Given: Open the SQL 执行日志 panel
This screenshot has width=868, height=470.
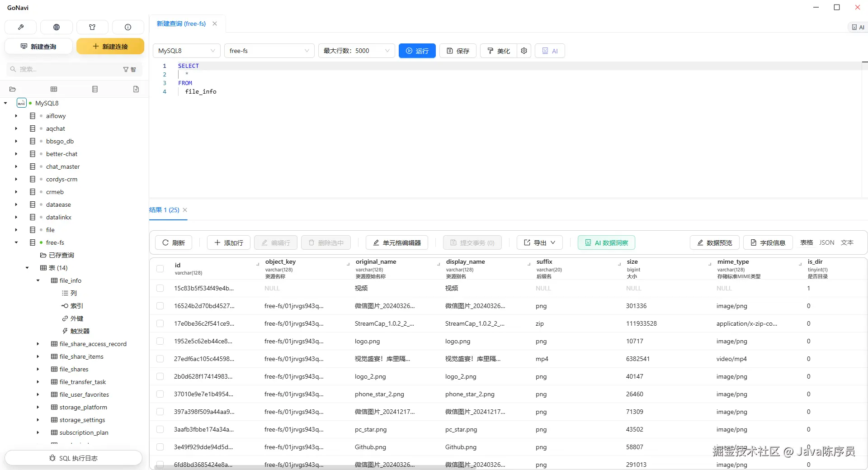Looking at the screenshot, I should click(73, 458).
